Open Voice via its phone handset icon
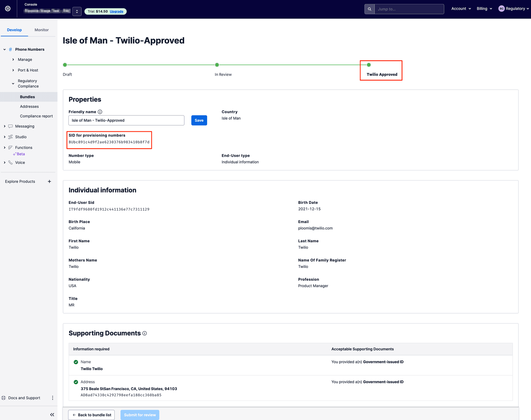Viewport: 531px width, 420px height. click(11, 162)
